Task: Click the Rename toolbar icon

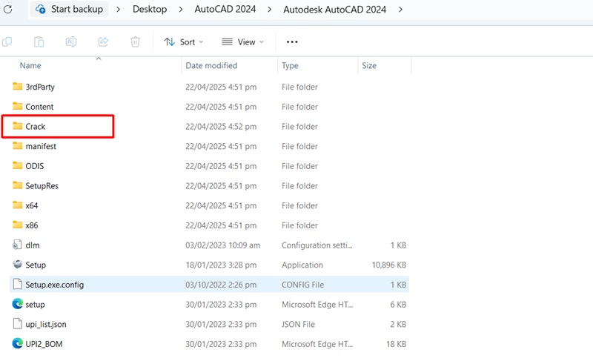Action: (71, 42)
